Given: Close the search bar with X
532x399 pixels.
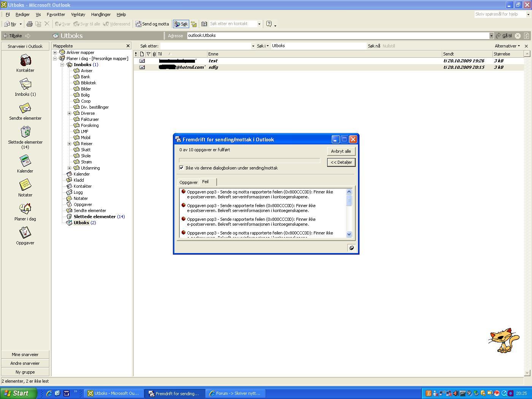Looking at the screenshot, I should [x=526, y=46].
